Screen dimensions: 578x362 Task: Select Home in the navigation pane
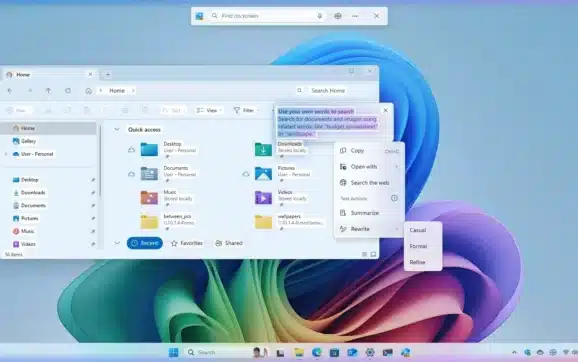pos(49,128)
